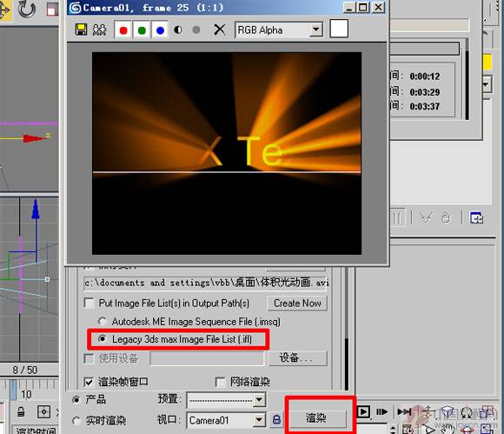Click the Remove Modifier trash icon
This screenshot has height=434, width=504.
click(x=446, y=217)
